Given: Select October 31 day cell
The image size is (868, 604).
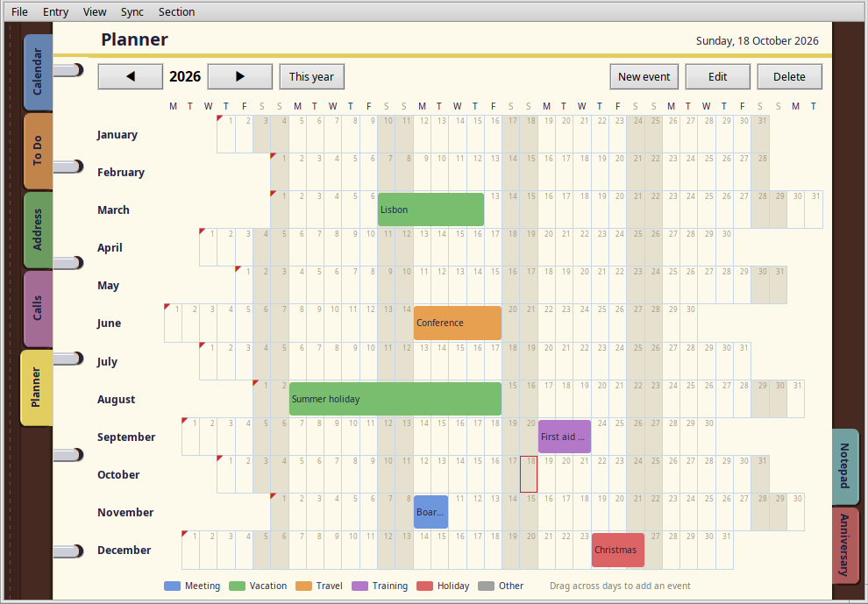Looking at the screenshot, I should [760, 474].
